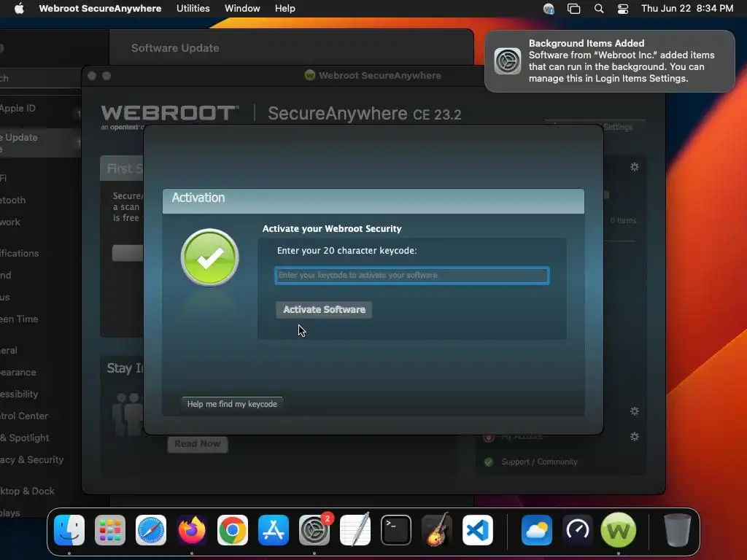The height and width of the screenshot is (560, 747).
Task: Select Siri & Spotlight in Settings sidebar
Action: 25,437
